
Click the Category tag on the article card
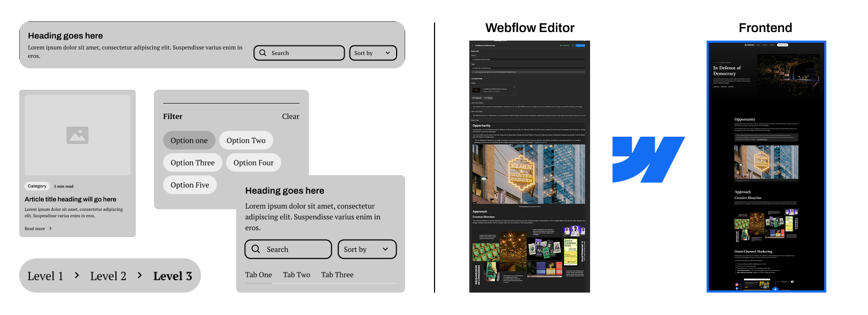click(x=37, y=186)
